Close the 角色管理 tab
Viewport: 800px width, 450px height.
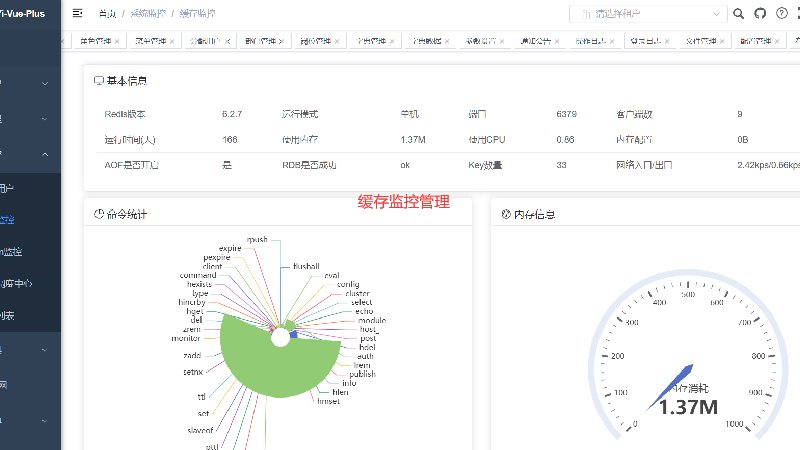point(117,41)
